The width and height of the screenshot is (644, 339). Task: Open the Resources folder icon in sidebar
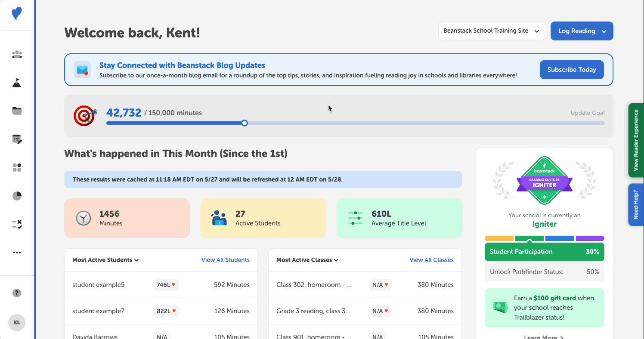coord(17,111)
